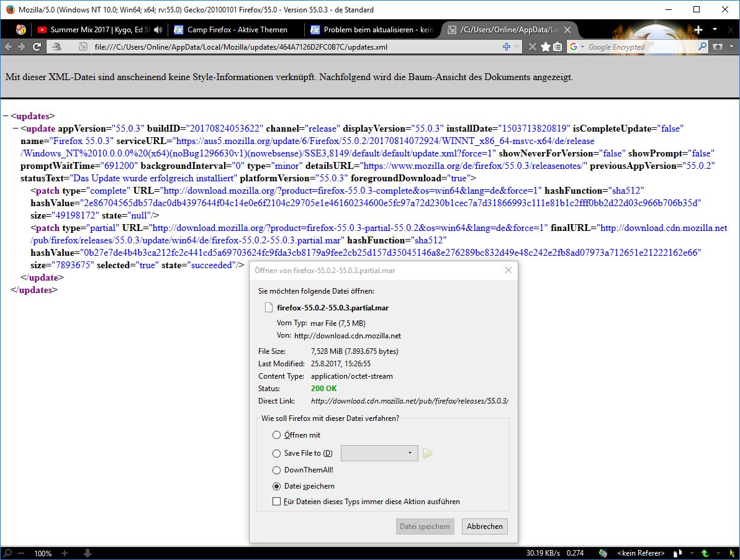Click the Direct Link URL in the dialog
The height and width of the screenshot is (560, 740).
click(409, 401)
